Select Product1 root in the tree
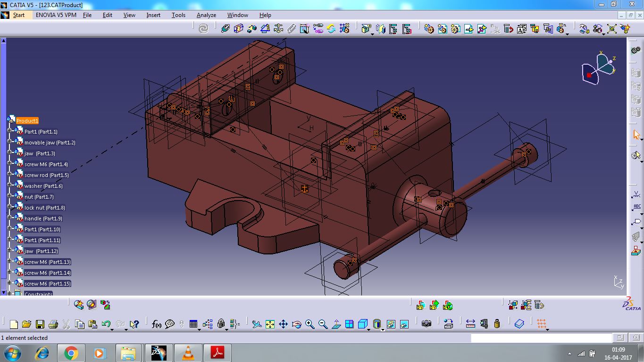Image resolution: width=644 pixels, height=362 pixels. point(27,121)
